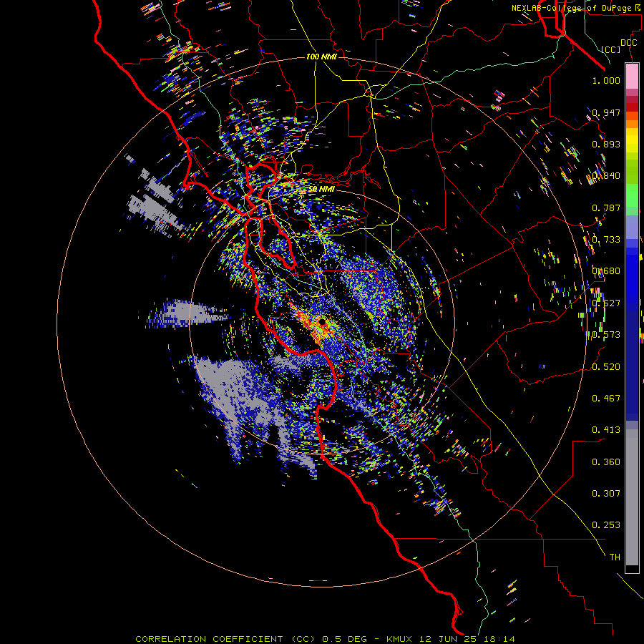Click the 50 NMI range ring label
The image size is (644, 644).
click(x=321, y=189)
